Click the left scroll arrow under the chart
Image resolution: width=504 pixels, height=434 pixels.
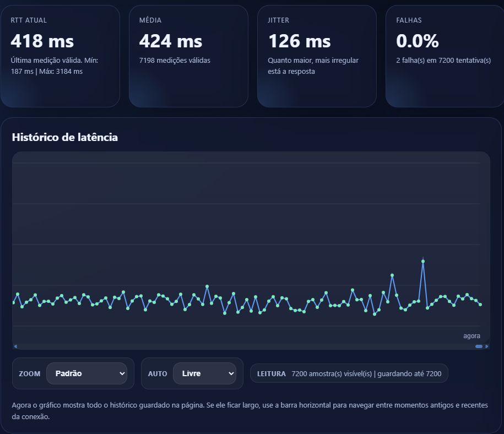(x=15, y=346)
